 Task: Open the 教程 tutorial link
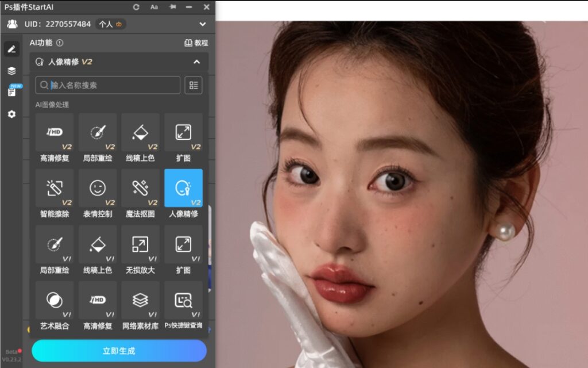(x=196, y=43)
